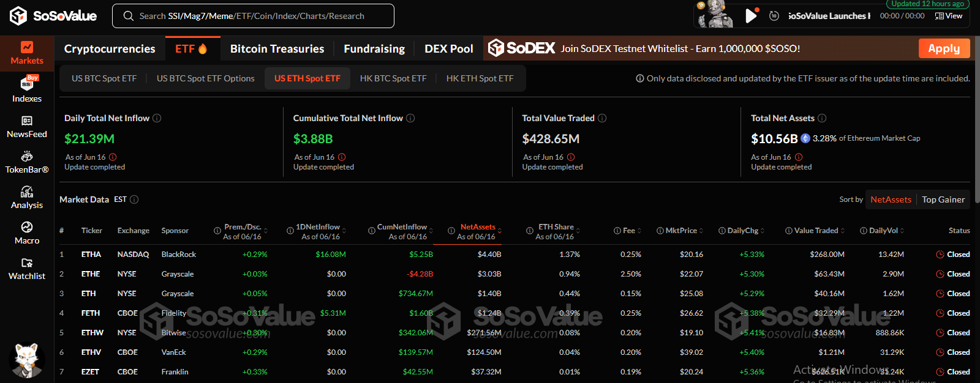
Task: Open the Indexes sidebar section
Action: coord(27,89)
